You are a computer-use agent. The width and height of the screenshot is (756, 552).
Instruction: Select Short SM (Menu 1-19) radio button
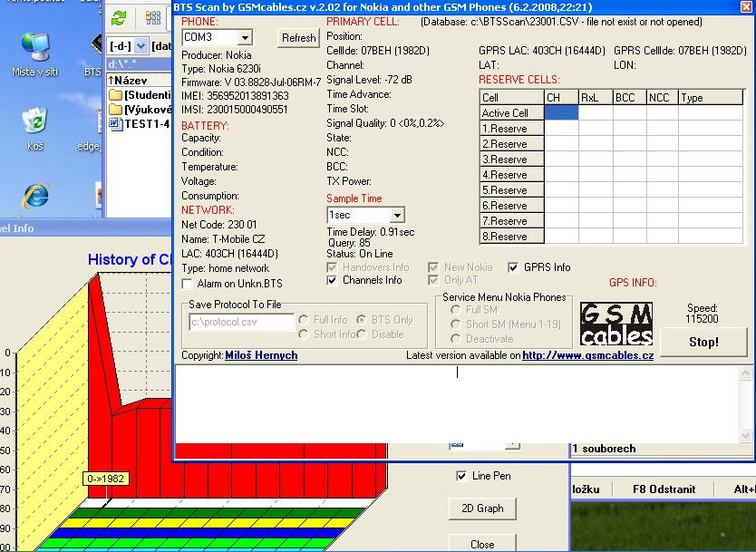(455, 324)
